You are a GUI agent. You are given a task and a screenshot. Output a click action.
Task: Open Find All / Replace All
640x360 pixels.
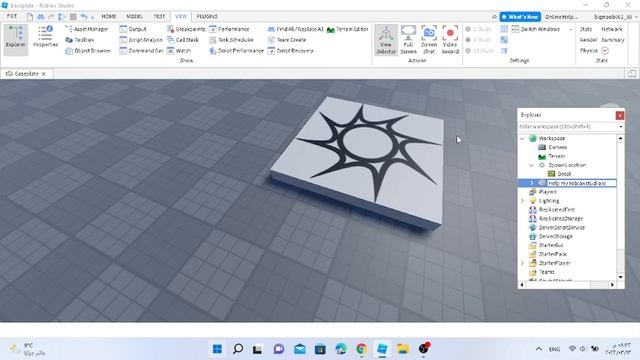click(295, 29)
